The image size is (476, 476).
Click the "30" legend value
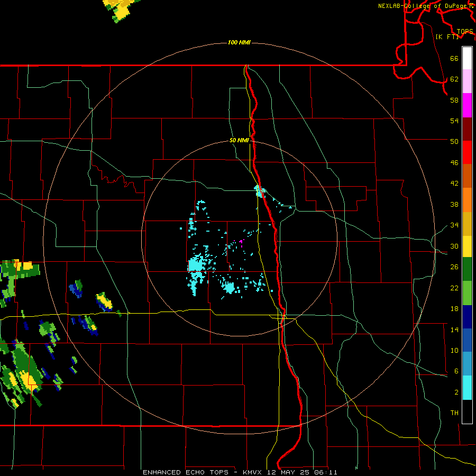pos(454,246)
